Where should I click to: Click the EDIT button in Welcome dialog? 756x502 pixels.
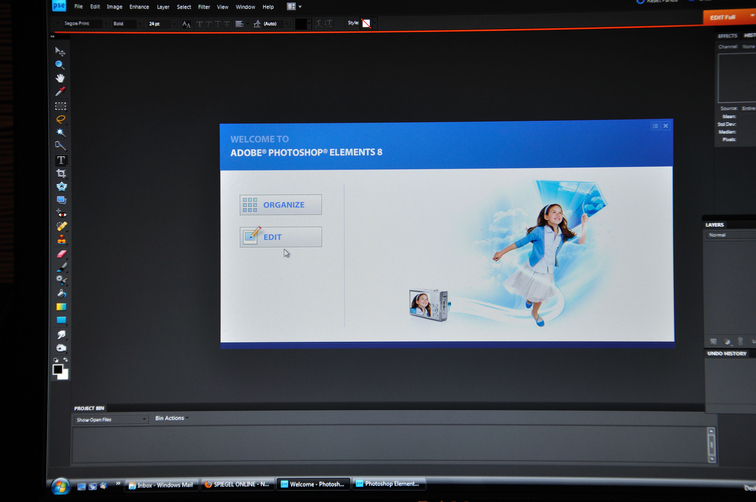click(281, 237)
